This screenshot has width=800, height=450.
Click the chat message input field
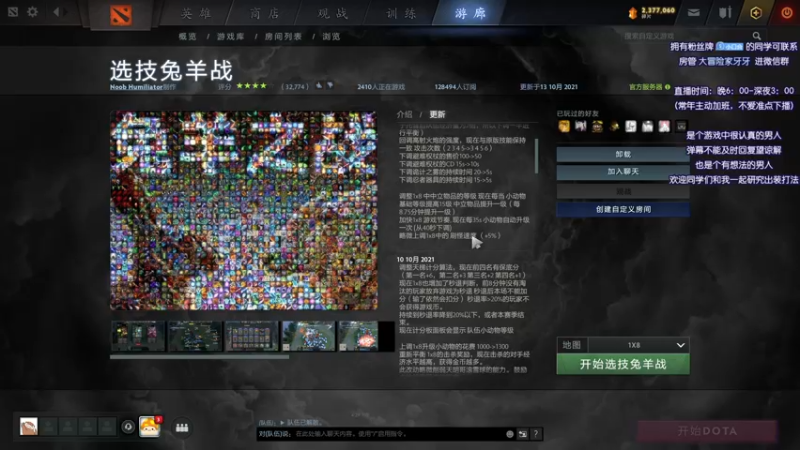pos(380,434)
